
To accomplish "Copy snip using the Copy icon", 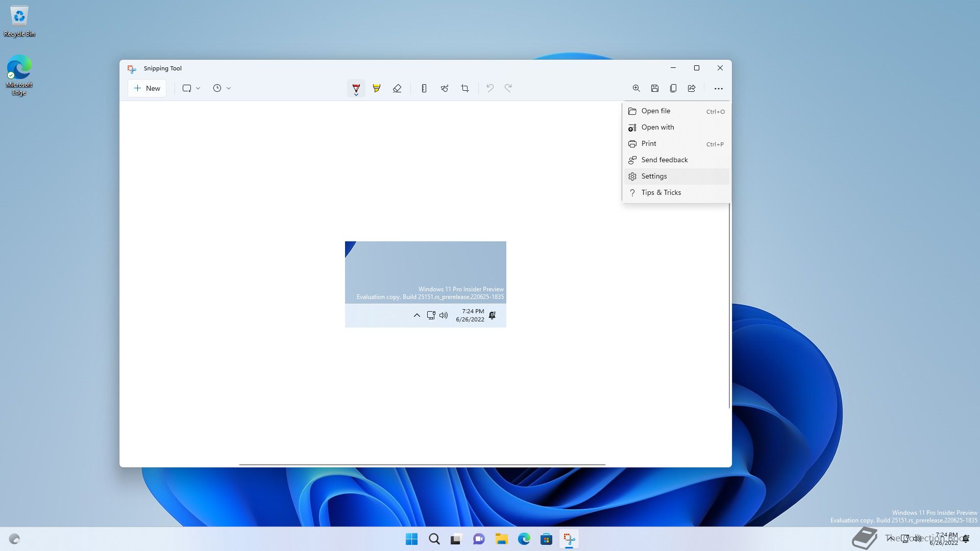I will click(673, 88).
